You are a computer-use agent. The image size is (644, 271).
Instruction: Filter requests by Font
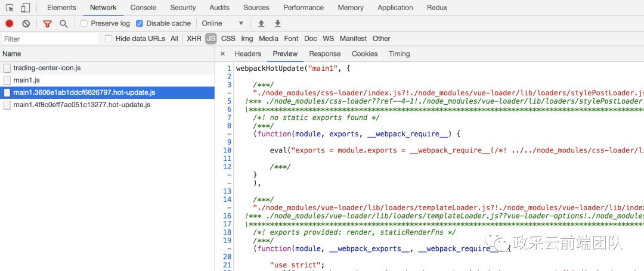tap(291, 39)
